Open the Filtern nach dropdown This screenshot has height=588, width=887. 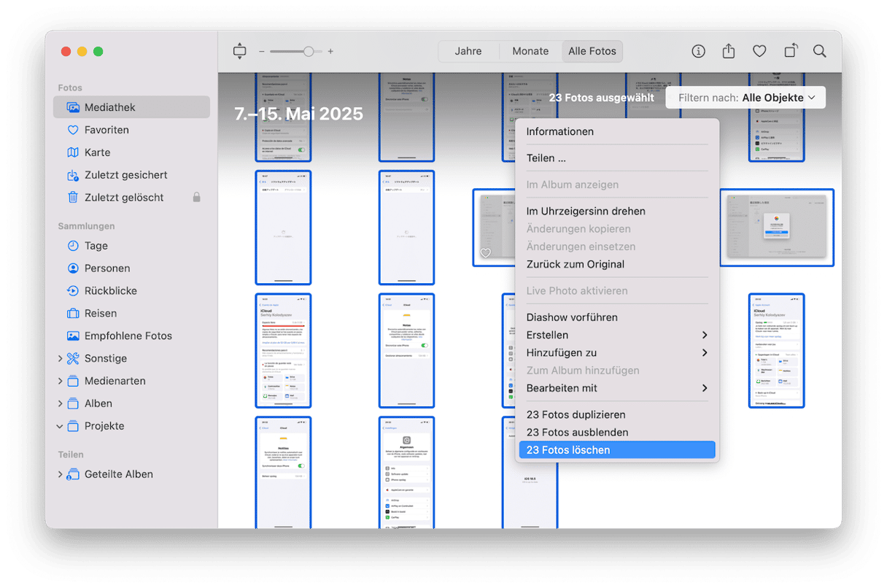(x=745, y=98)
